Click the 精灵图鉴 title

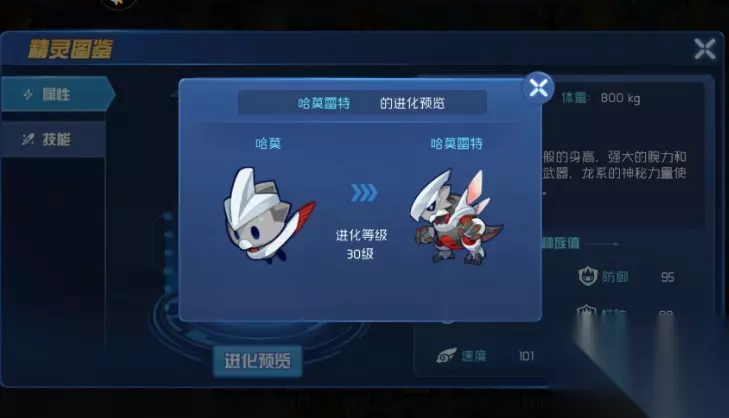tap(70, 49)
